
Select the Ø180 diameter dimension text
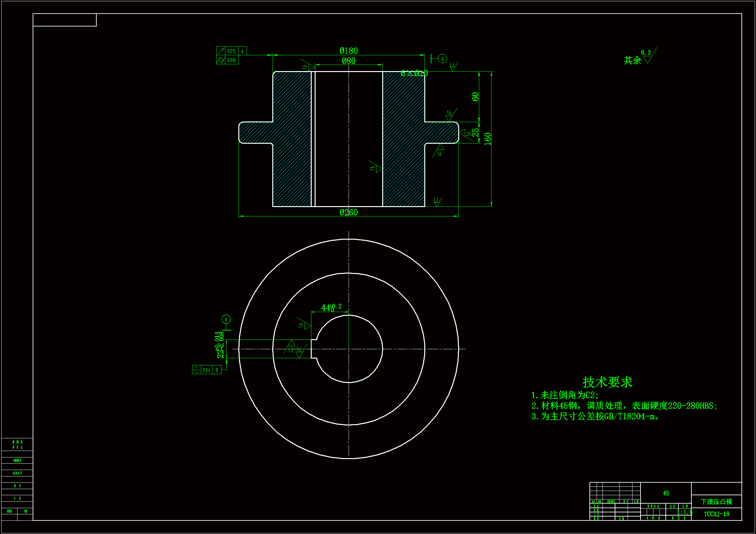(x=348, y=51)
